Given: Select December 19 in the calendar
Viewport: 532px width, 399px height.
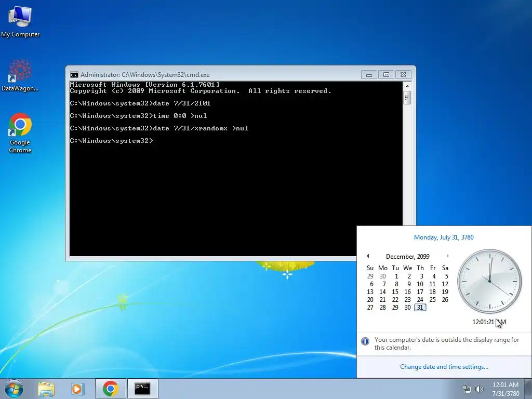Looking at the screenshot, I should [x=445, y=292].
